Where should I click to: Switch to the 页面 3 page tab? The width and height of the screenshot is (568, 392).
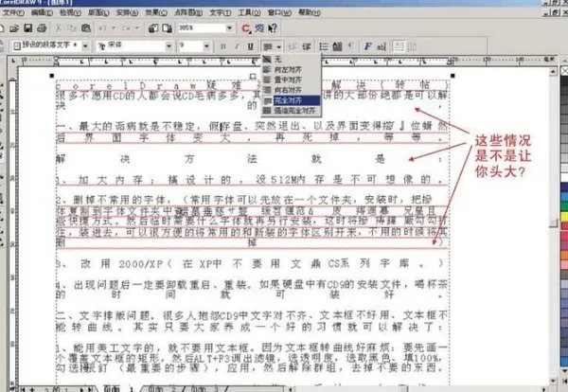(x=204, y=389)
